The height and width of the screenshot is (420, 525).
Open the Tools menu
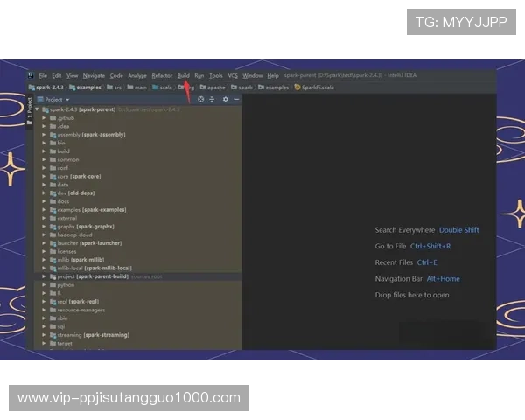point(216,76)
